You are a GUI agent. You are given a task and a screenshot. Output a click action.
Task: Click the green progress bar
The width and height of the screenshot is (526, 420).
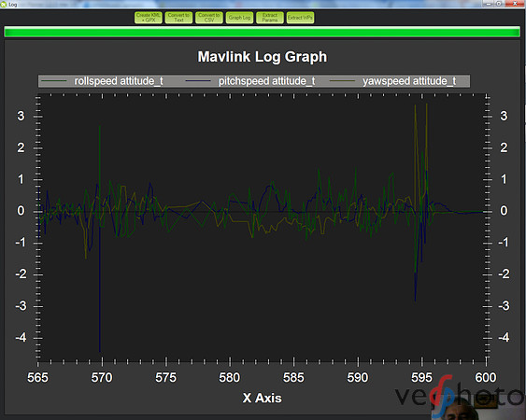(262, 32)
